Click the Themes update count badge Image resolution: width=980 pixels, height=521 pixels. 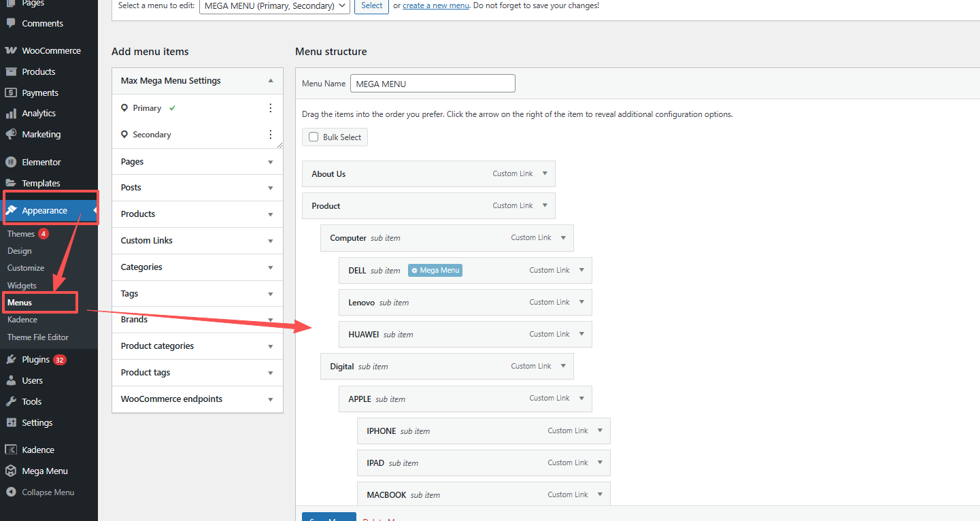(x=44, y=233)
